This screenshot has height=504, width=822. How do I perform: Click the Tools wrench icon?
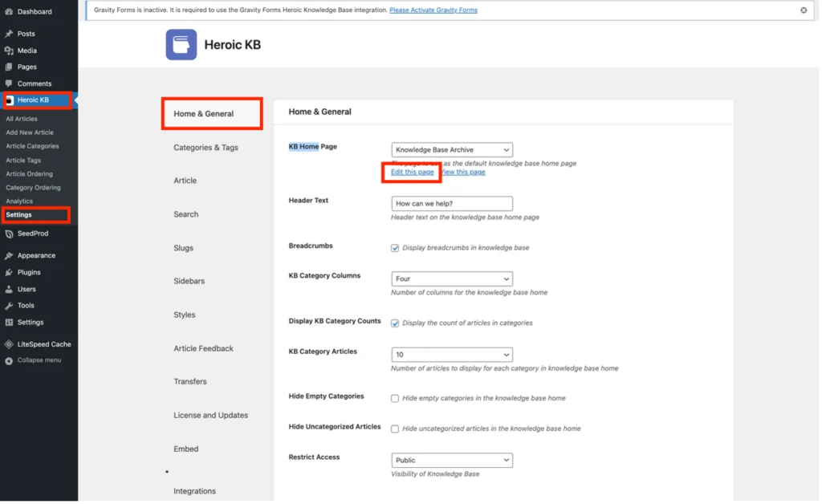point(9,306)
